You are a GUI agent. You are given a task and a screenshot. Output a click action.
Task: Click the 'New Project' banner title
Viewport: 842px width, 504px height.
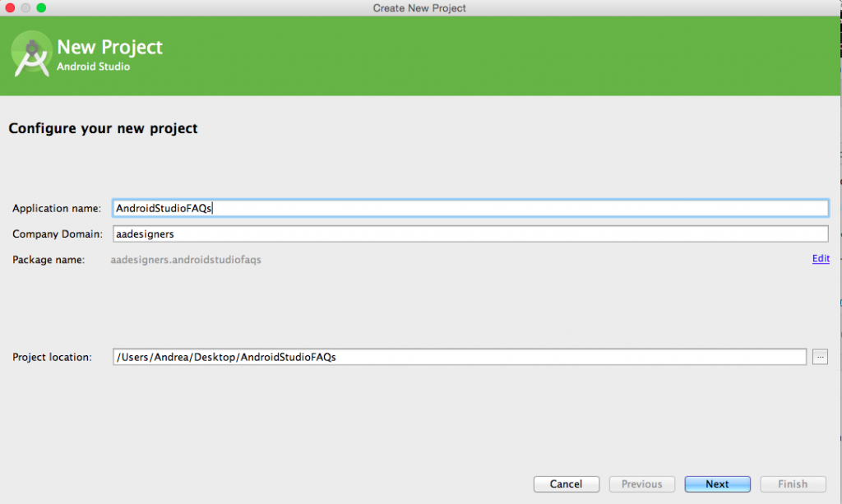pos(109,47)
